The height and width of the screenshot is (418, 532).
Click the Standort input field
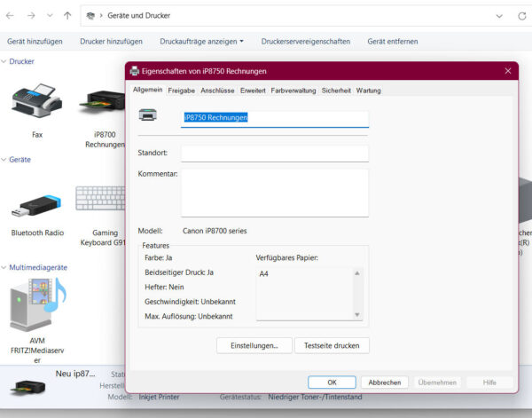[275, 154]
